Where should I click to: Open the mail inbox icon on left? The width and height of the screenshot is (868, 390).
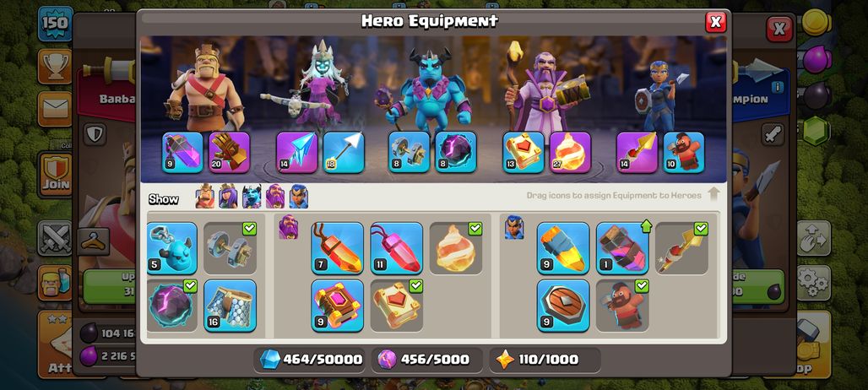[x=55, y=109]
